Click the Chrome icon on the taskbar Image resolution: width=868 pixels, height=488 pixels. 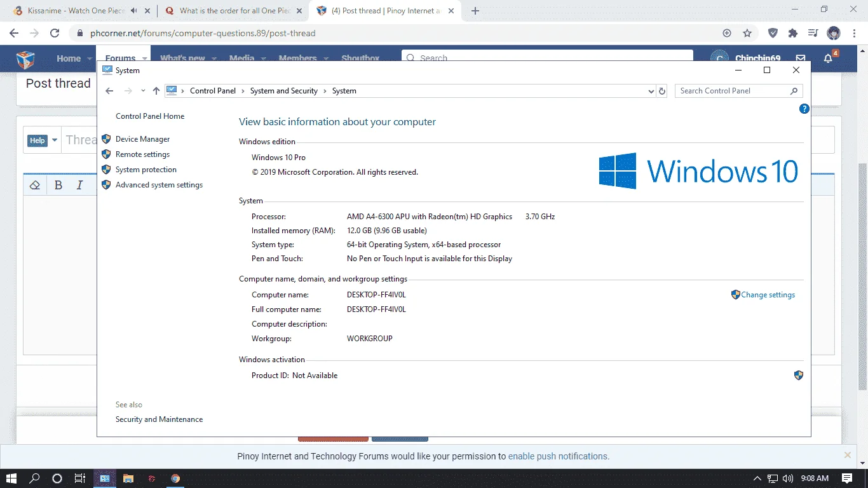click(175, 478)
